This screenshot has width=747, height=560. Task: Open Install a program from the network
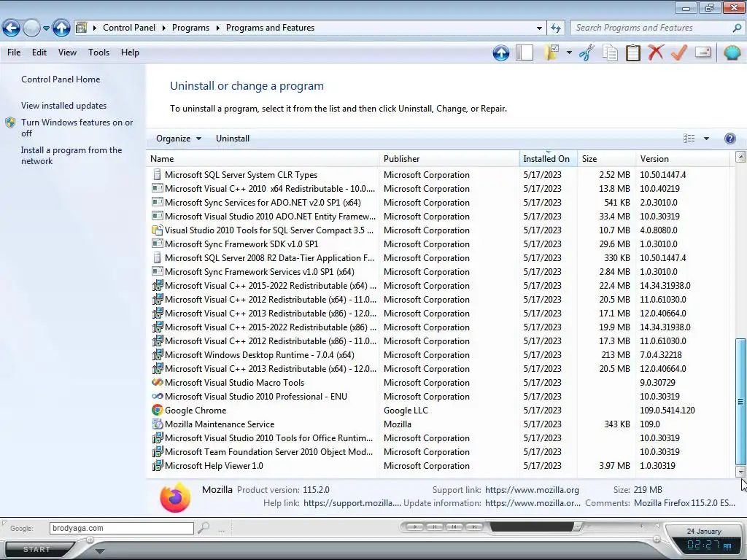(71, 155)
